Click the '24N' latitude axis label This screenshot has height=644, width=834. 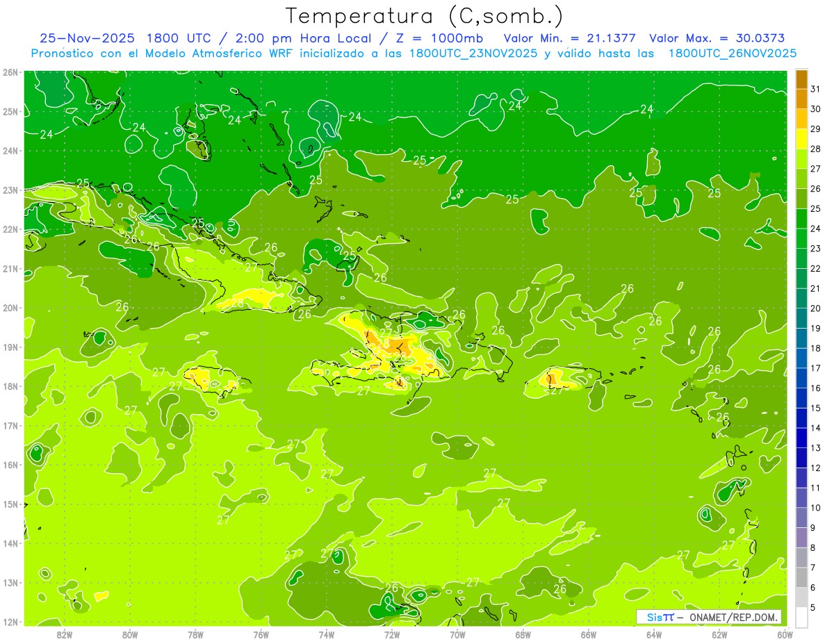click(10, 151)
